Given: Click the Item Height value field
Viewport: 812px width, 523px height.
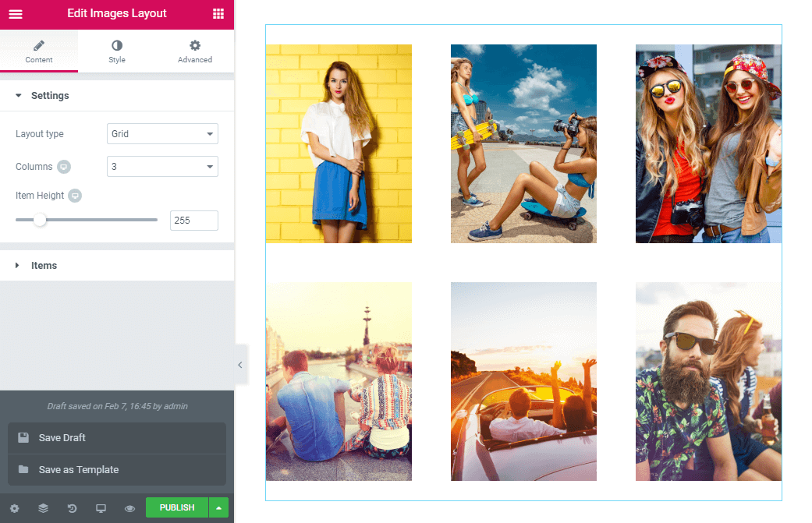Looking at the screenshot, I should [193, 221].
